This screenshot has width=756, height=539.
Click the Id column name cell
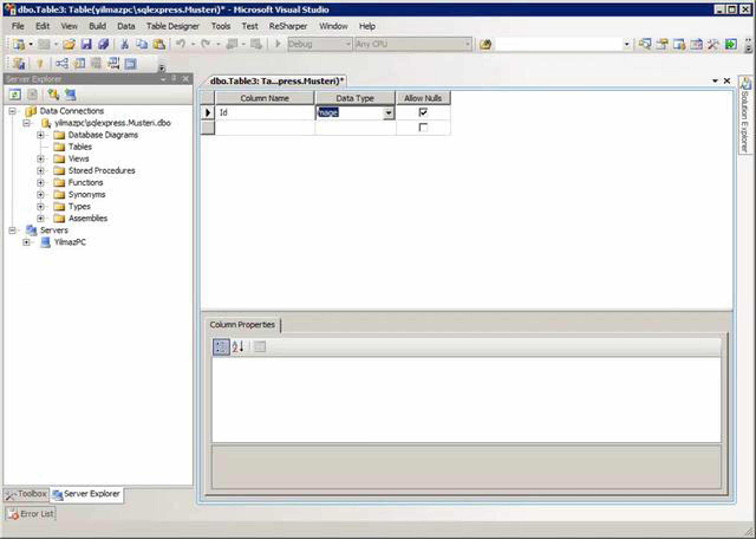point(265,113)
